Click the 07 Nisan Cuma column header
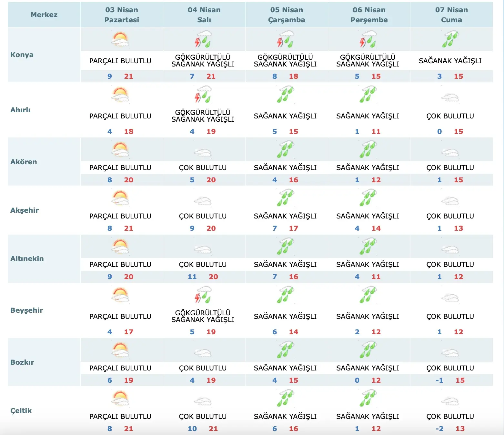 (x=451, y=15)
